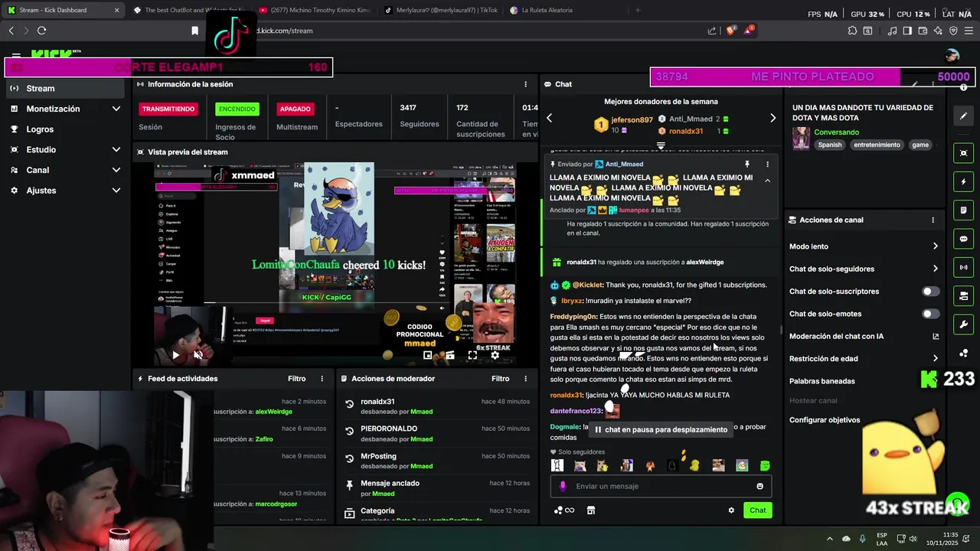Open Configurar objetivos option
Screen dimensions: 980x551
pos(825,420)
